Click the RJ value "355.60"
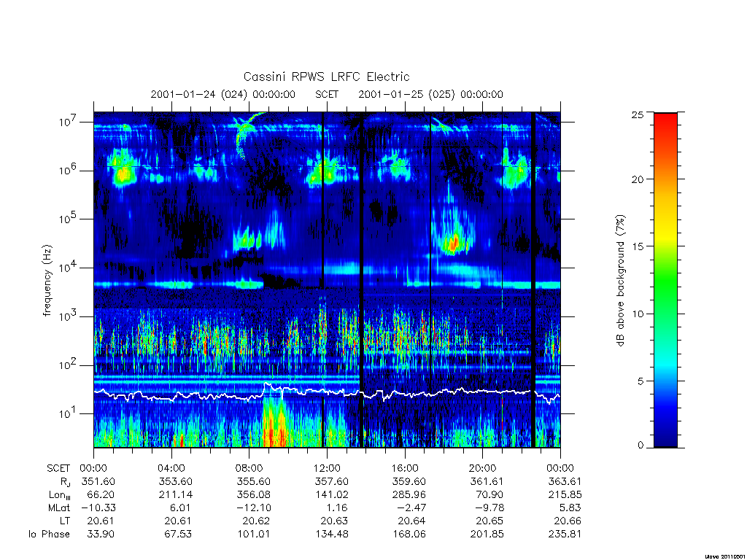 coord(253,481)
